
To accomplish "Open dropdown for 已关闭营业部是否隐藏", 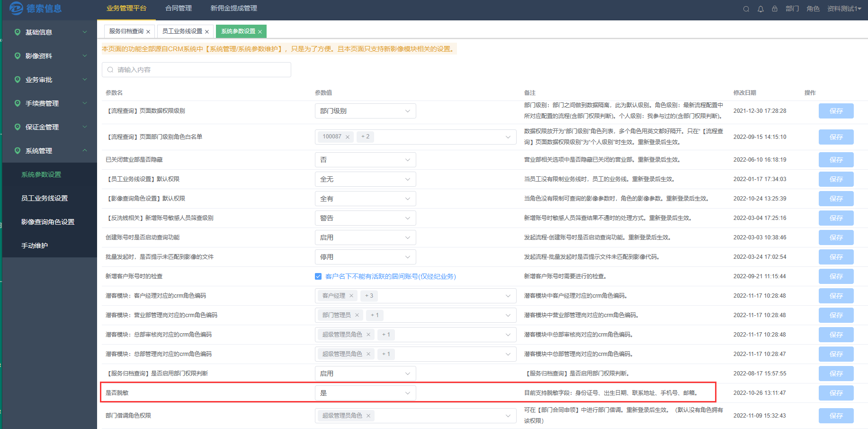I will click(x=366, y=160).
